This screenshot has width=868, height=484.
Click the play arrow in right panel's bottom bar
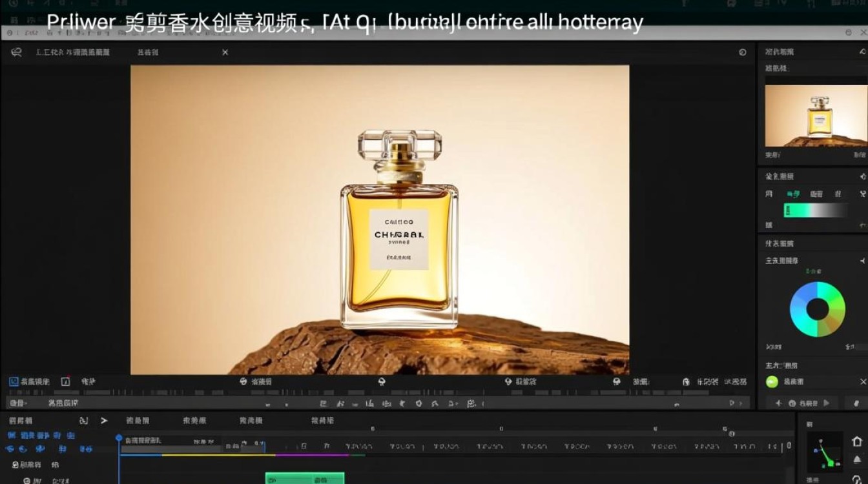[826, 403]
